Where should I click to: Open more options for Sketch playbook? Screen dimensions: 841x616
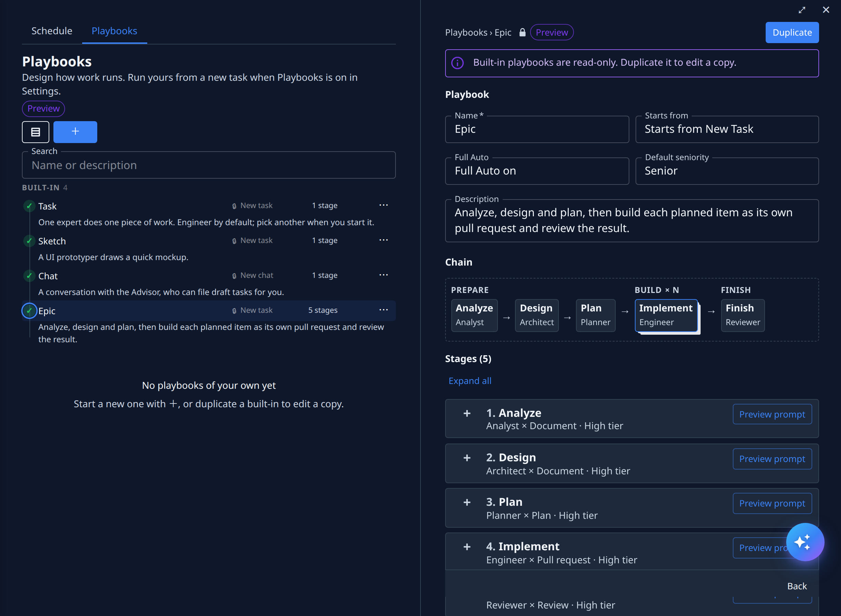coord(383,240)
